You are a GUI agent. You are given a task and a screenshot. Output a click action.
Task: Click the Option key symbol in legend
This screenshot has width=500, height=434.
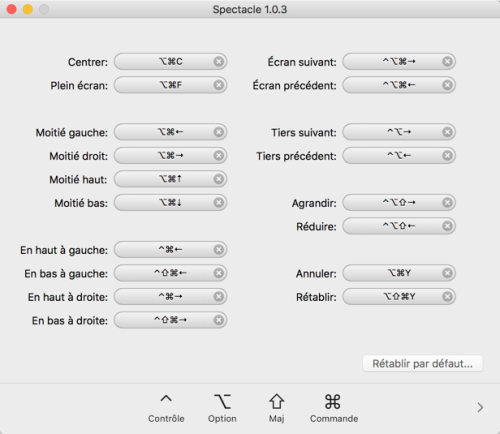222,401
